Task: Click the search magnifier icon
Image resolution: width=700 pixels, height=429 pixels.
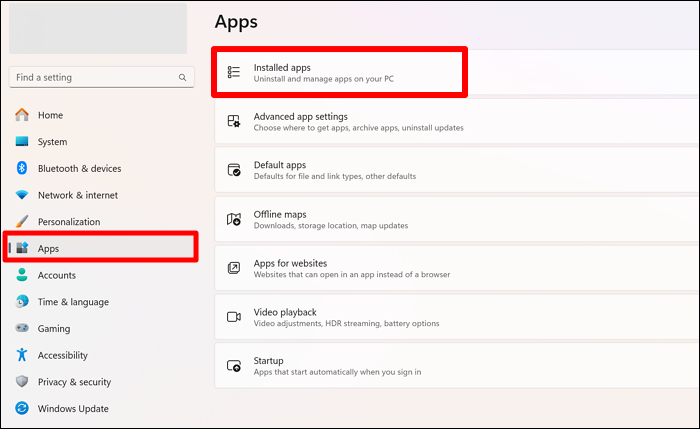Action: tap(182, 77)
